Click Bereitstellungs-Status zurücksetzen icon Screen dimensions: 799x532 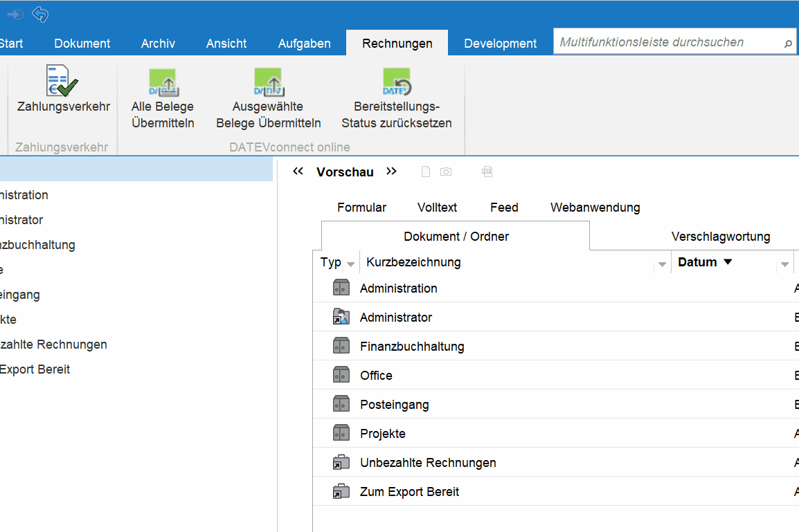pyautogui.click(x=397, y=82)
